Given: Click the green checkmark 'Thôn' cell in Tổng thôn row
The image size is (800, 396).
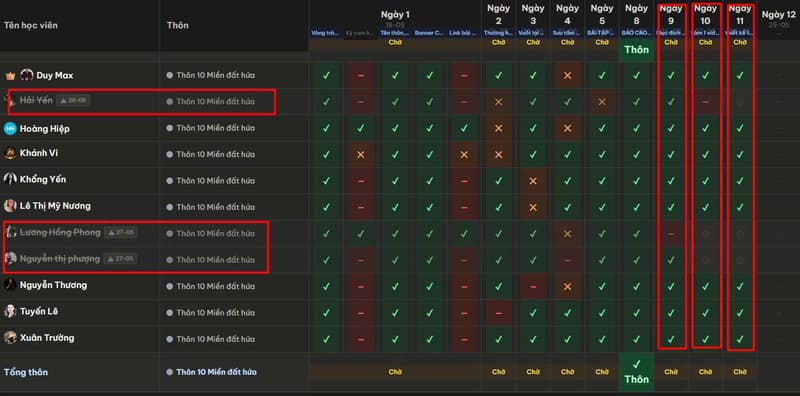Looking at the screenshot, I should coord(636,372).
